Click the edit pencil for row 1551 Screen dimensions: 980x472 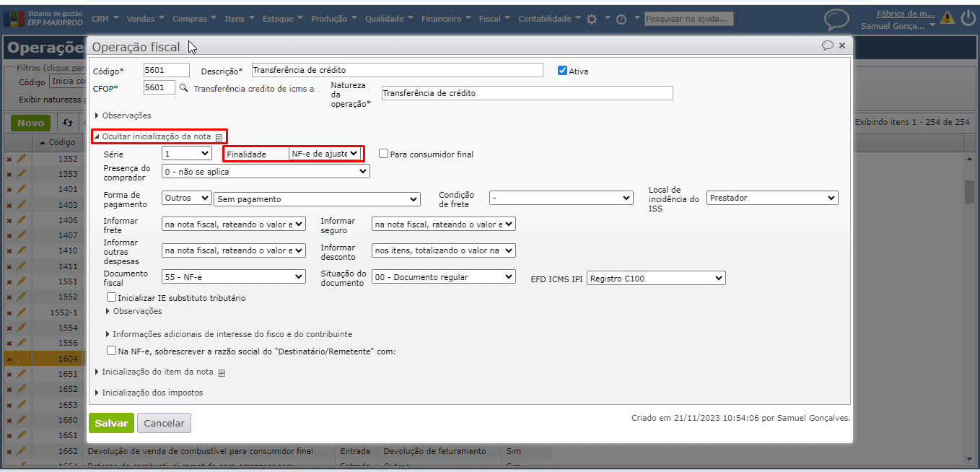pyautogui.click(x=21, y=281)
